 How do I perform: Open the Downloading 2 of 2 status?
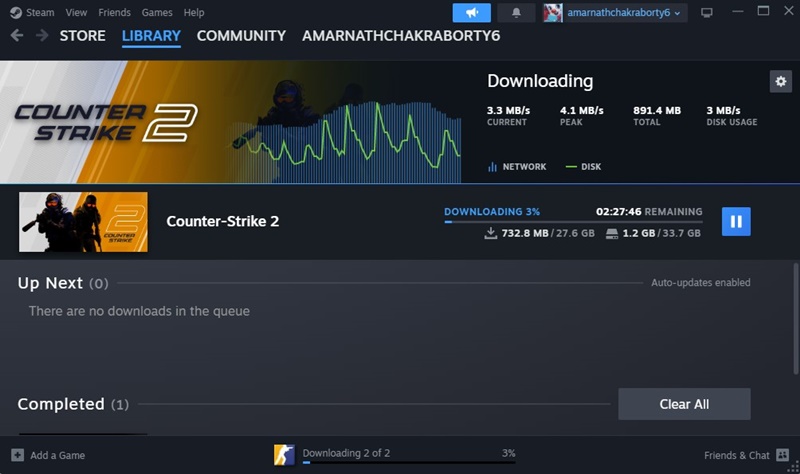(x=346, y=453)
